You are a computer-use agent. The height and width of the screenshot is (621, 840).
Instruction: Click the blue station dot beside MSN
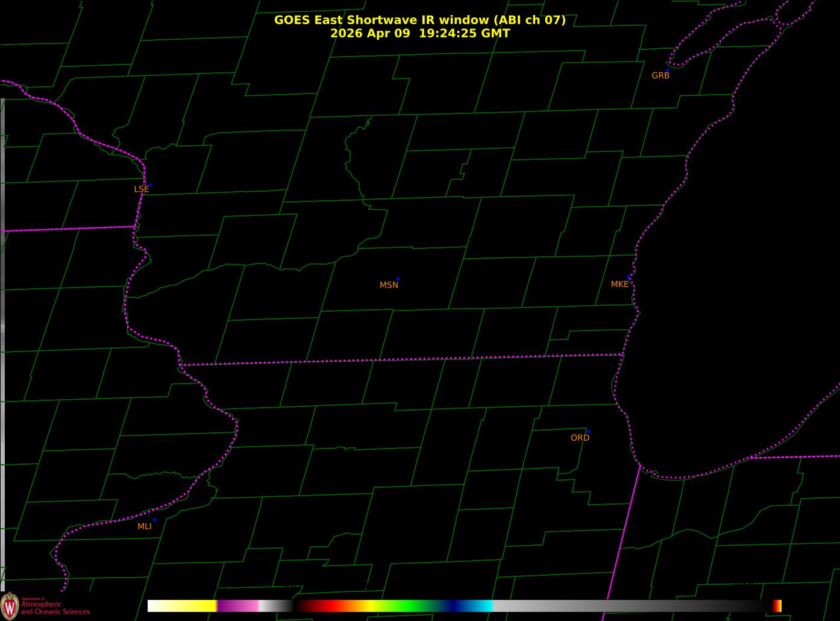[398, 279]
